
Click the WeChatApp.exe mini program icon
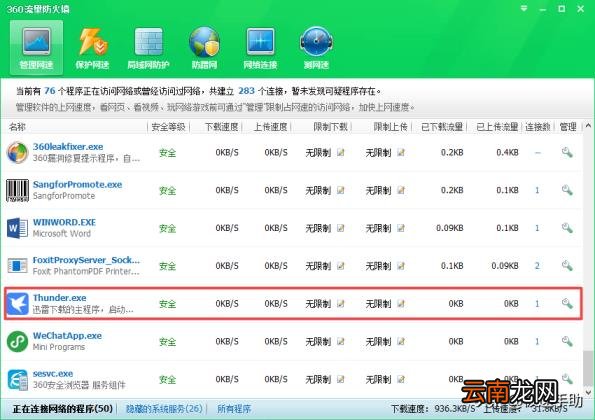tap(17, 341)
